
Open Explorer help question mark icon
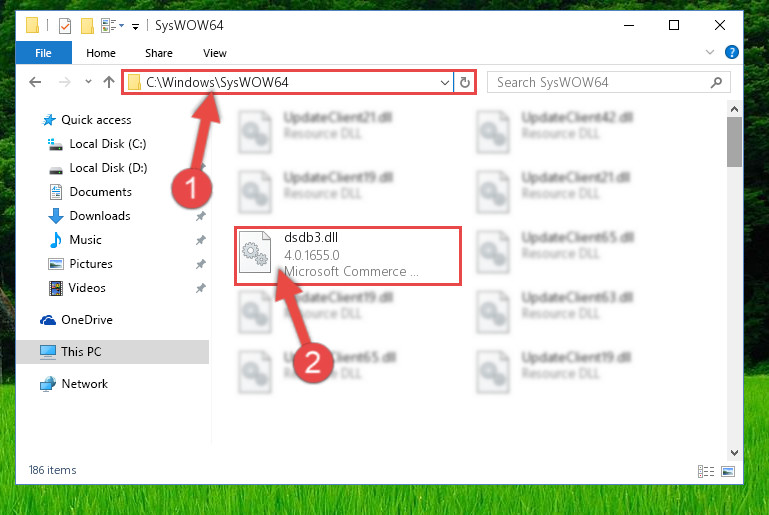pyautogui.click(x=731, y=52)
